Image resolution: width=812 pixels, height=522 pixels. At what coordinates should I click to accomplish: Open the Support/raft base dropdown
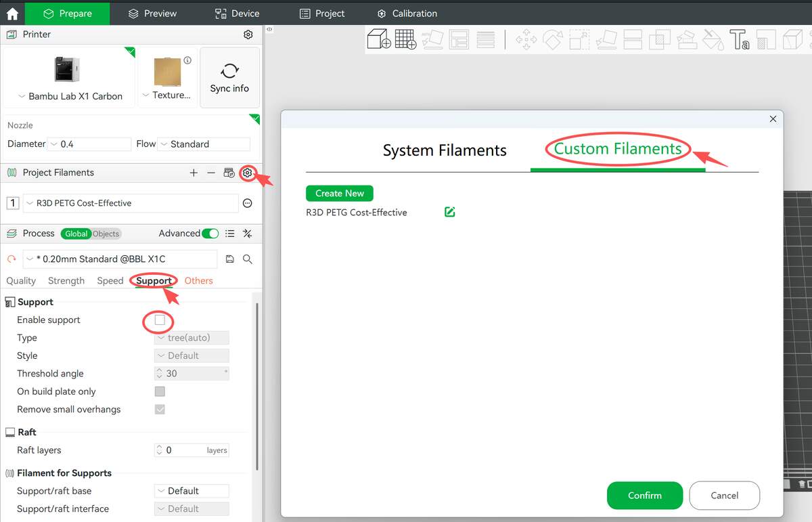click(191, 491)
